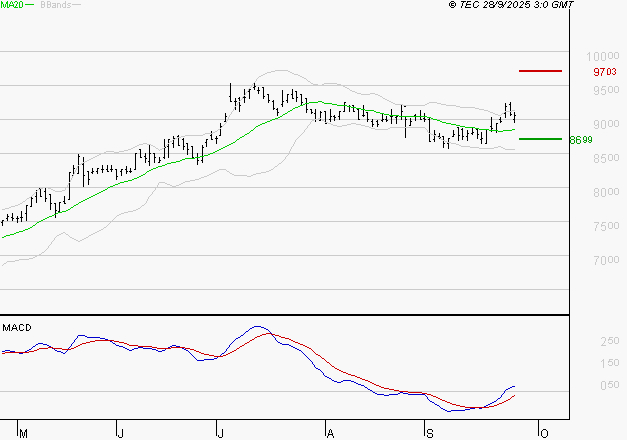Select the first J month marker
Viewport: 627px width, 440px height.
[x=120, y=434]
